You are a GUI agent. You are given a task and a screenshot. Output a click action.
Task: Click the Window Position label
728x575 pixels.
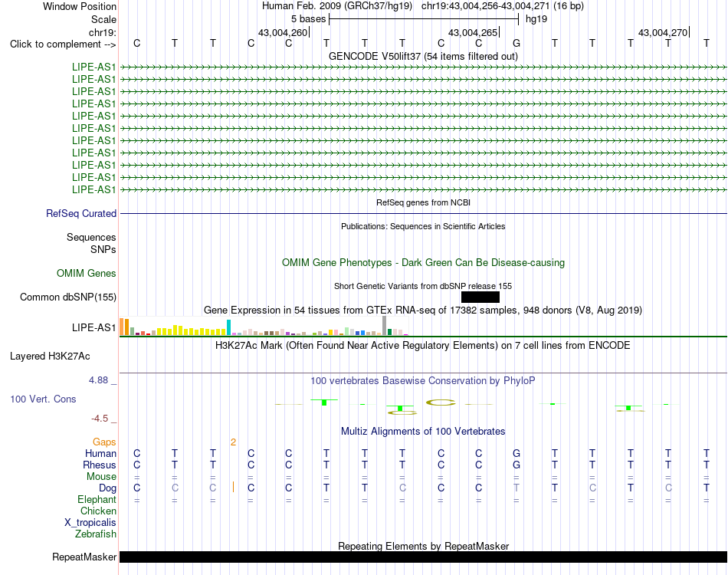80,6
